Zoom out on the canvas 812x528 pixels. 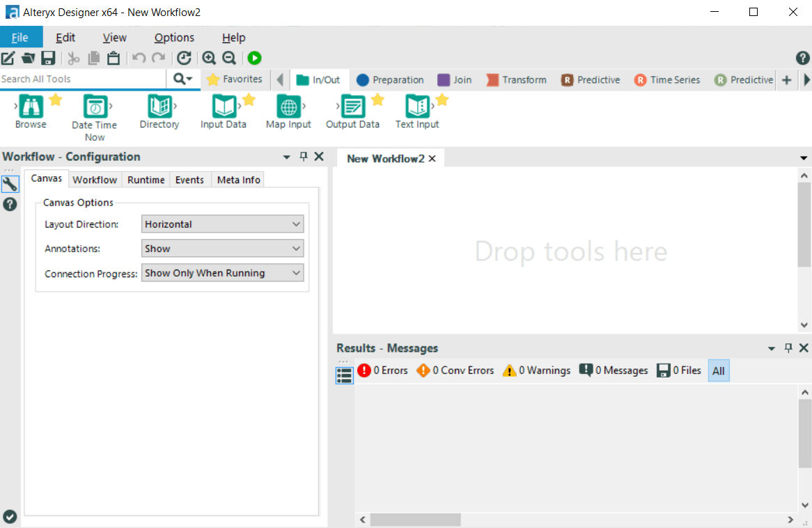pos(229,58)
